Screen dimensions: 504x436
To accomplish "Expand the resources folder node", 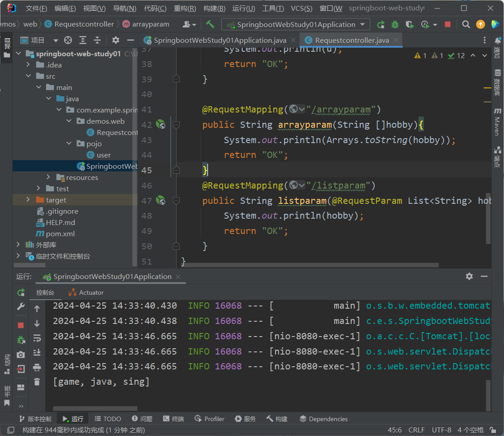I will pyautogui.click(x=49, y=177).
